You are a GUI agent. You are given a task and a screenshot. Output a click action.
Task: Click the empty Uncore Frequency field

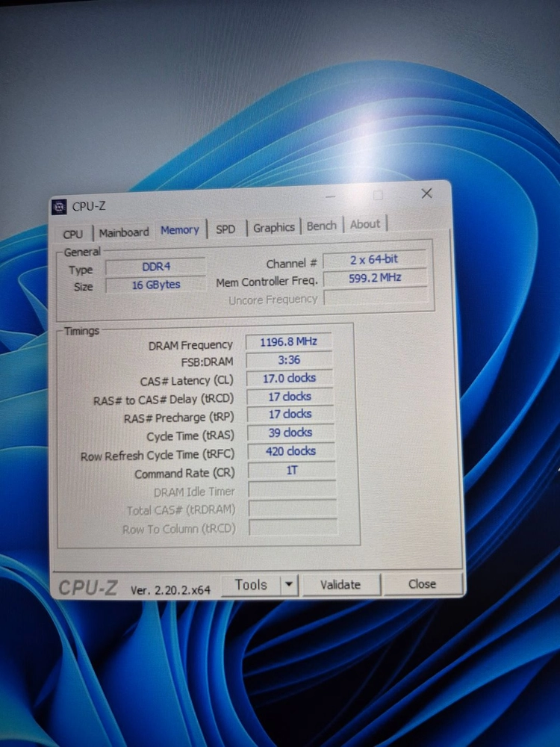coord(376,298)
